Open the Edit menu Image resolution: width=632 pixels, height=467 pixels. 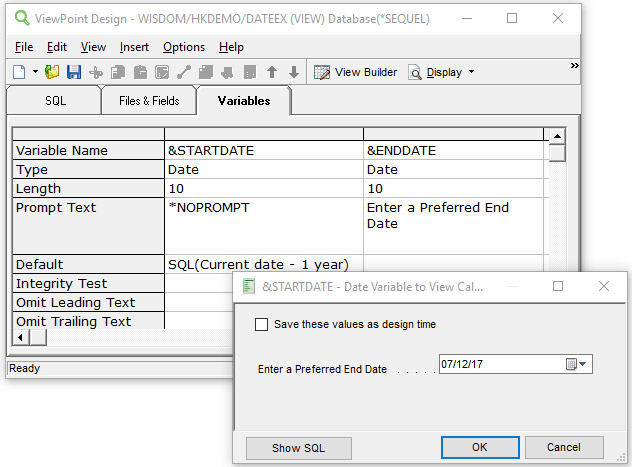pyautogui.click(x=57, y=47)
